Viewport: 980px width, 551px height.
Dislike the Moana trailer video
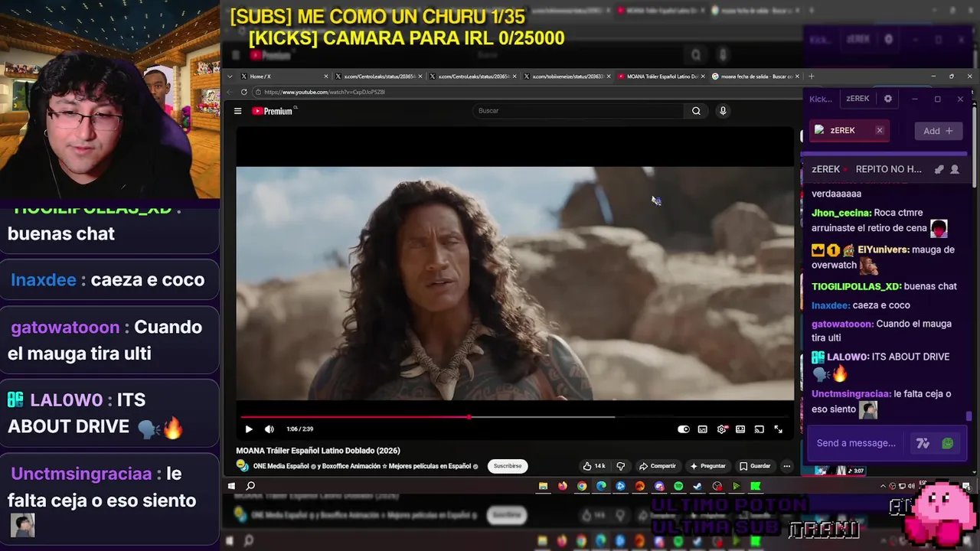click(621, 466)
